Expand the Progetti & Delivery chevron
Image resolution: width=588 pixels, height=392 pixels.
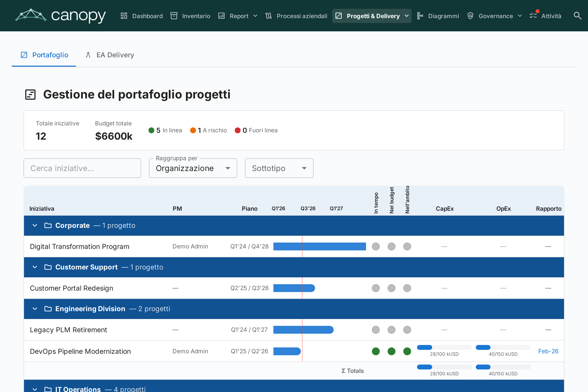pos(407,16)
